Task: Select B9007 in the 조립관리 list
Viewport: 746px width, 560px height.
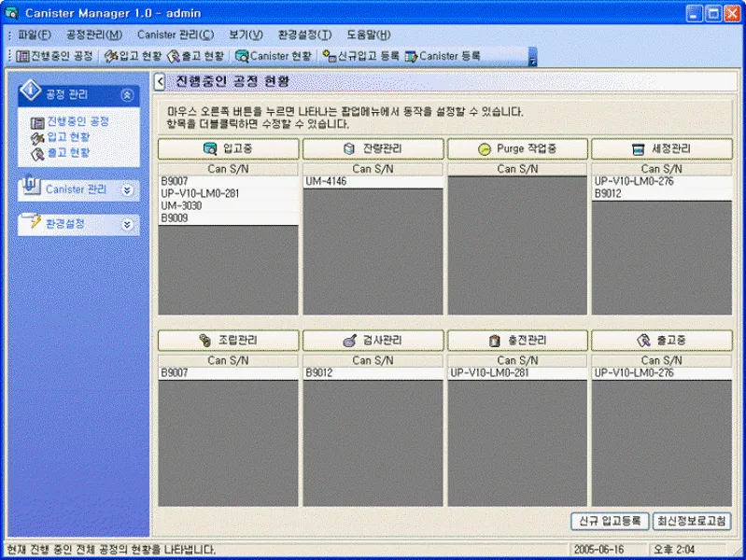Action: pos(228,373)
